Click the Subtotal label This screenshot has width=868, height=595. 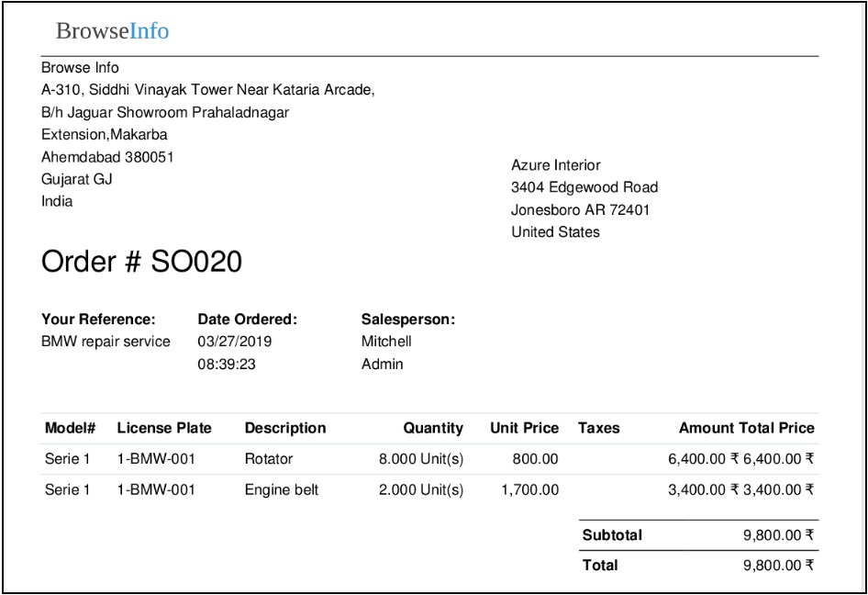coord(612,535)
